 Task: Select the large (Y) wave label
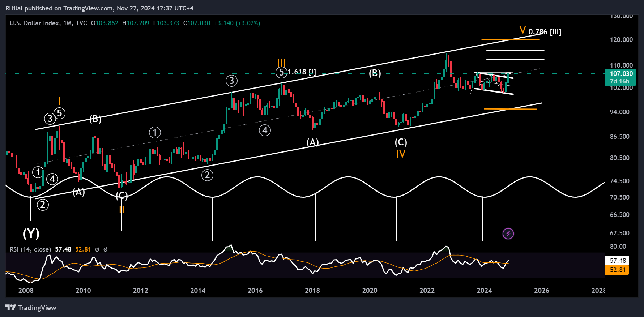click(31, 234)
